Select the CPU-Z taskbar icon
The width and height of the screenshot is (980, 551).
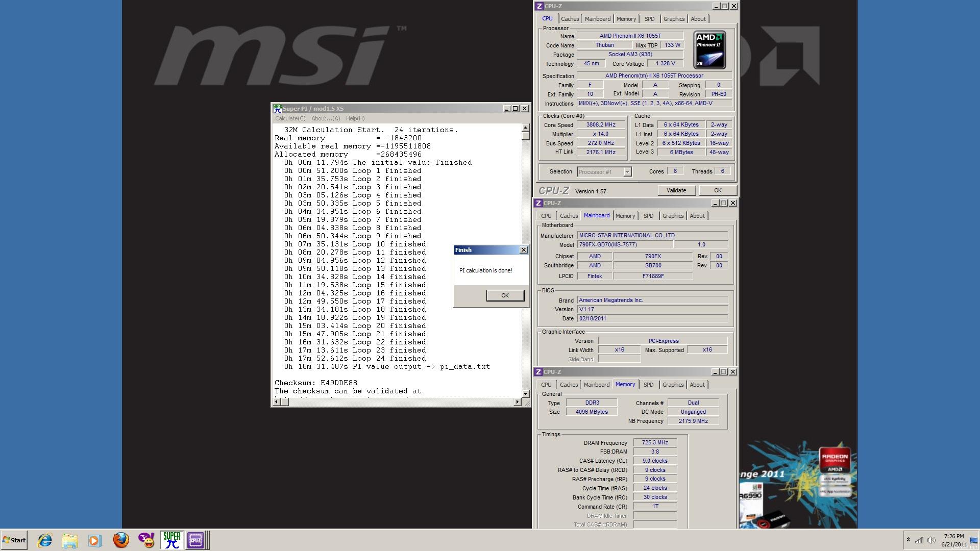point(195,540)
